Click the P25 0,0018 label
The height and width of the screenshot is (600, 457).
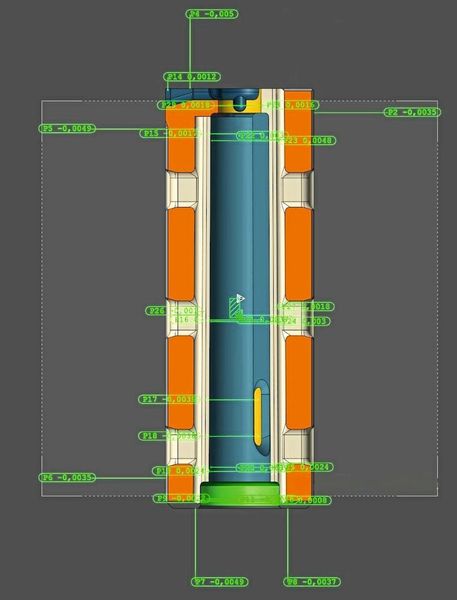[x=187, y=105]
